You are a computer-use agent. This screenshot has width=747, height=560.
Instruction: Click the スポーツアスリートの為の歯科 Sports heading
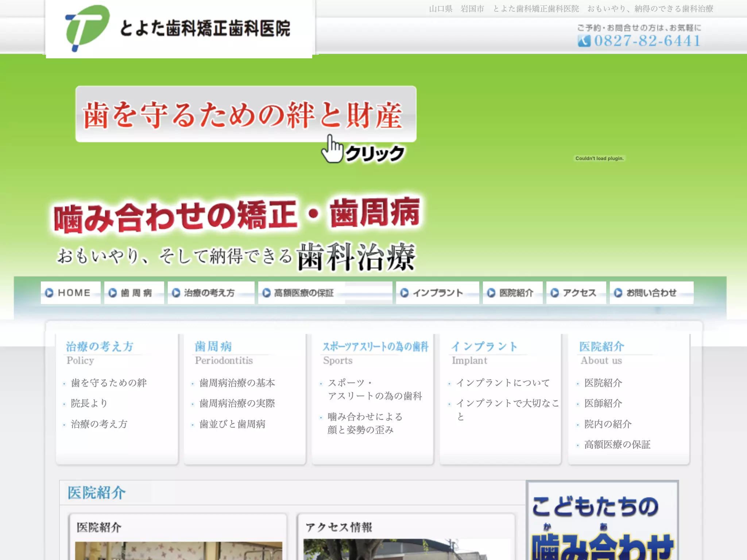tap(375, 353)
